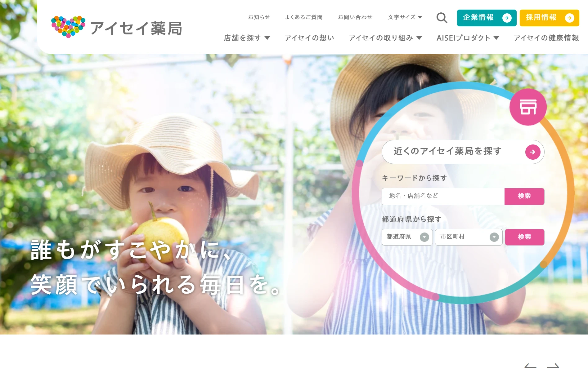Click the arrow icon on 企業情報
Viewport: 588px width, 368px height.
[x=507, y=18]
